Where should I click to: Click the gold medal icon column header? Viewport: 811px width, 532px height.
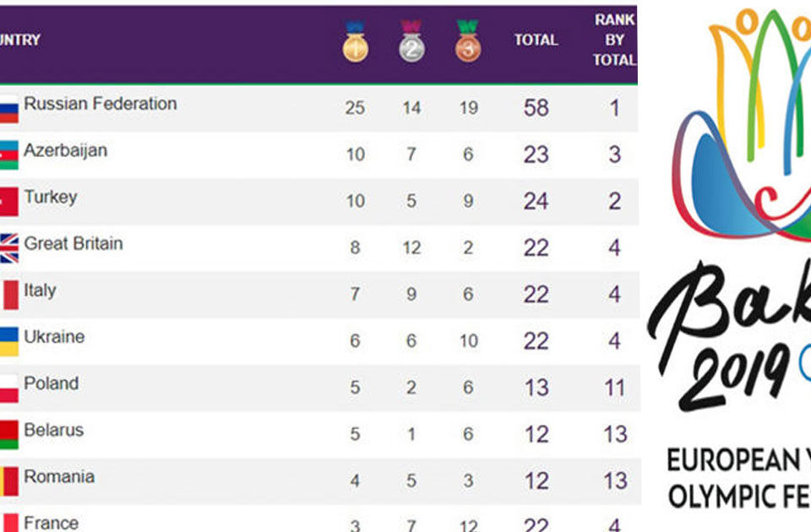[x=356, y=41]
